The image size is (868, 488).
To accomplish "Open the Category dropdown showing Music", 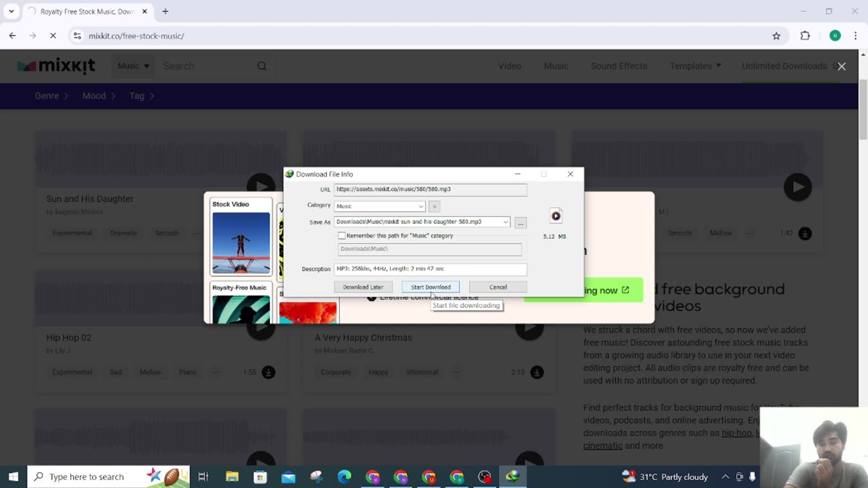I will (380, 206).
